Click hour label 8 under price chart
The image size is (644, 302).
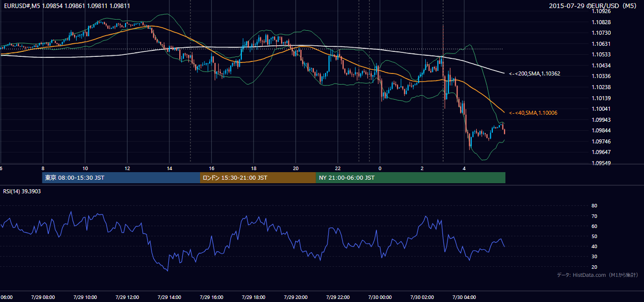pyautogui.click(x=43, y=168)
